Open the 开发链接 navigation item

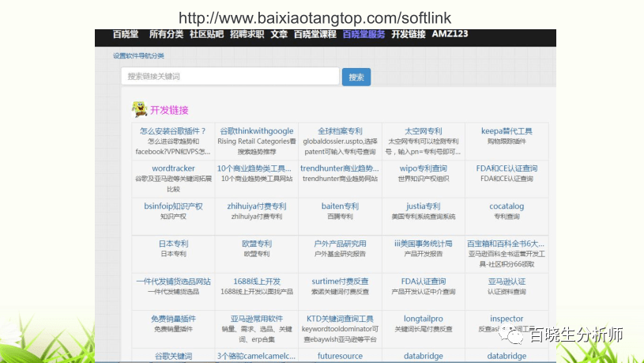click(409, 34)
